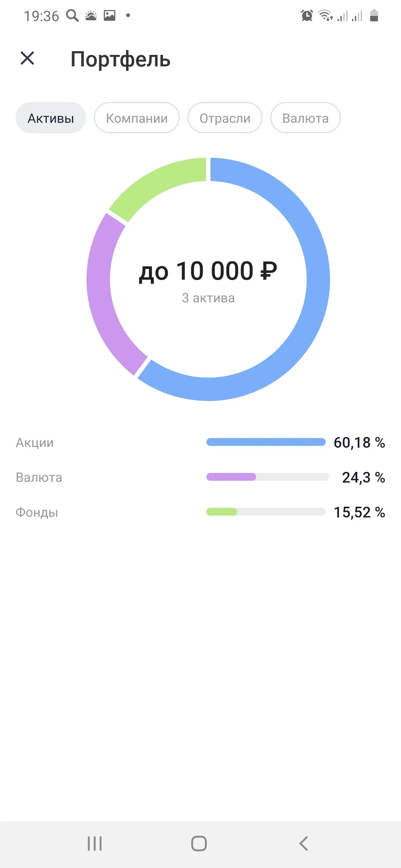Click the blue Акции progress bar
The image size is (401, 868).
(266, 442)
